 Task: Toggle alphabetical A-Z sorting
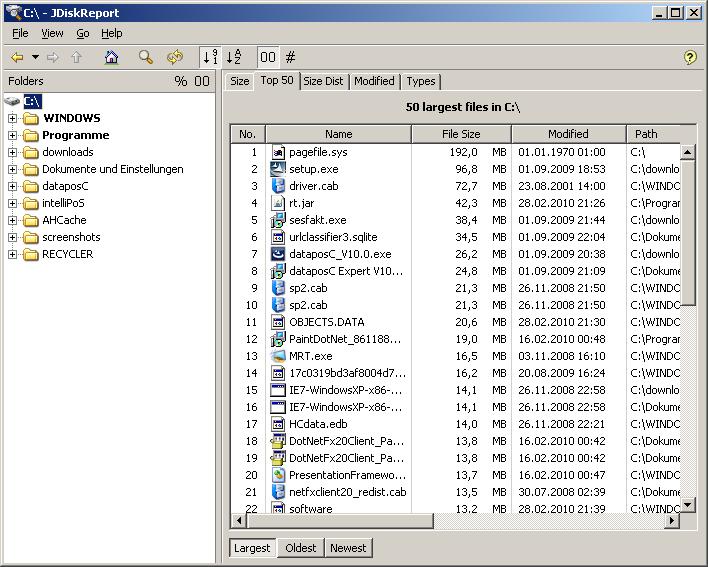point(234,57)
